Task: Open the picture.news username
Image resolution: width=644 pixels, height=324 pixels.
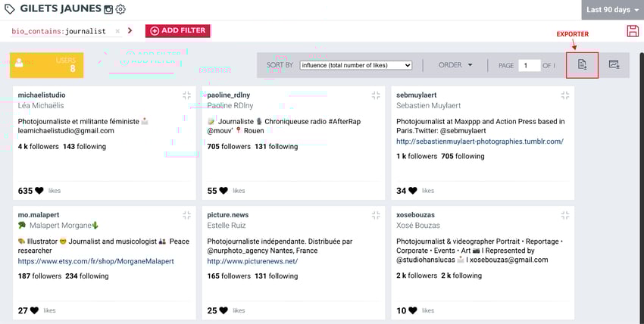Action: pos(228,214)
